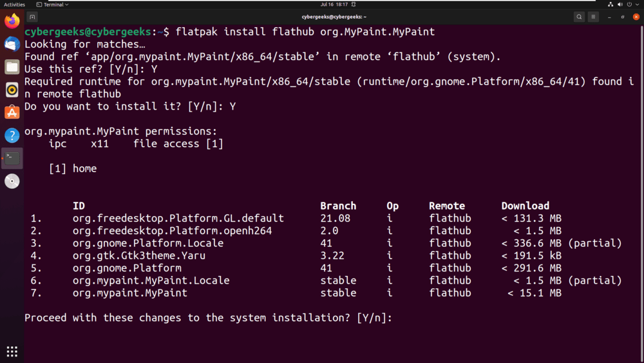This screenshot has width=644, height=363.
Task: Click the '< 291.6 MB' download size
Action: (531, 268)
